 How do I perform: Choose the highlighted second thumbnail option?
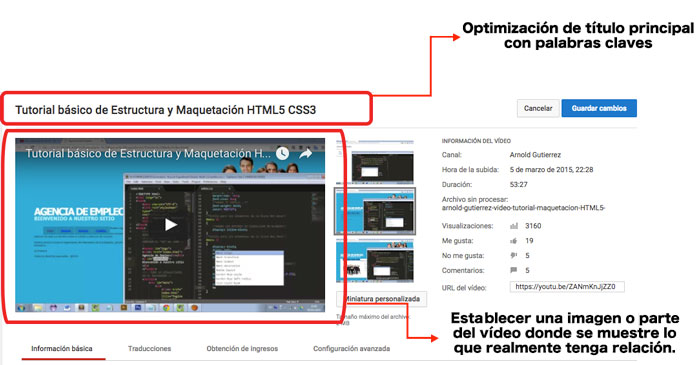(375, 211)
